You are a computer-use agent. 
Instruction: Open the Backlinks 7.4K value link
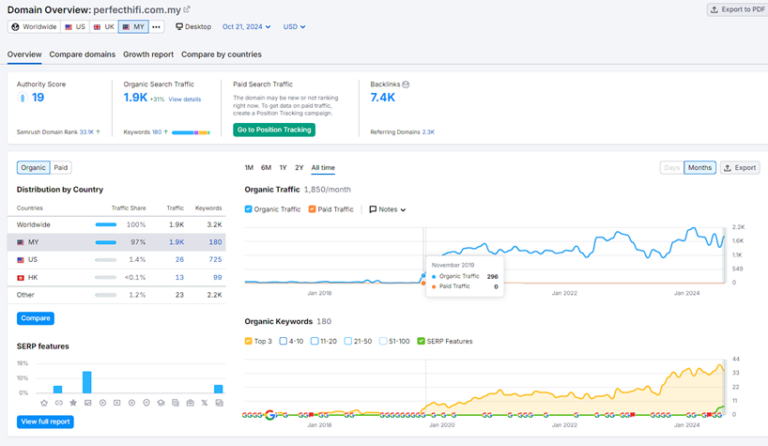pyautogui.click(x=383, y=97)
